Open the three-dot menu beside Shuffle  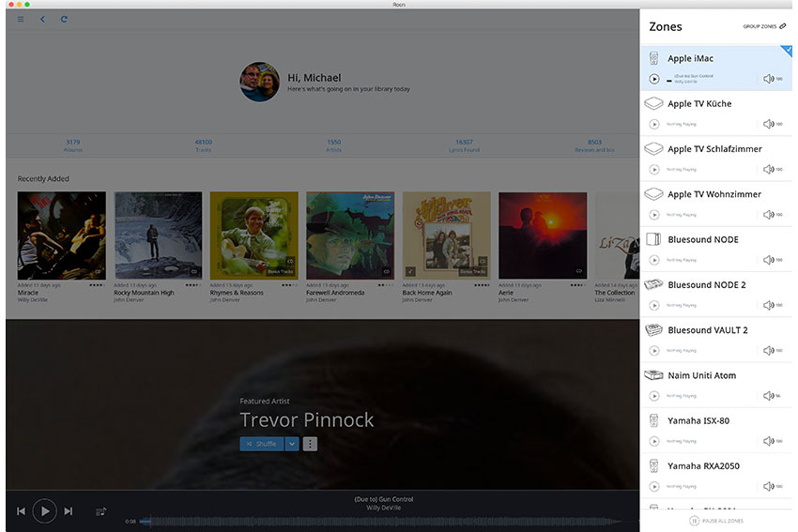pos(310,444)
